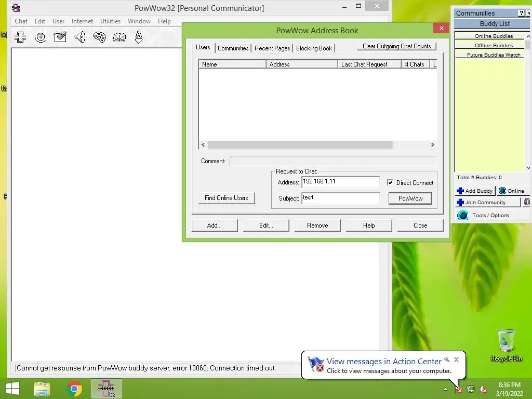Open the User menu
The width and height of the screenshot is (532, 399).
pyautogui.click(x=58, y=21)
